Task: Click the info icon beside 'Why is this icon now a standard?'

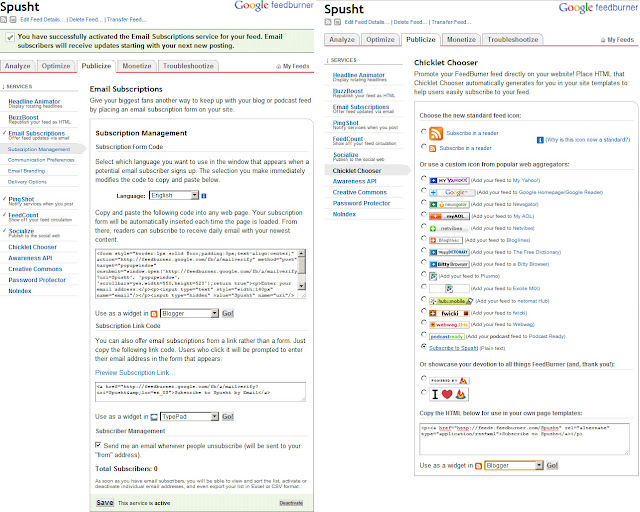Action: tap(540, 140)
